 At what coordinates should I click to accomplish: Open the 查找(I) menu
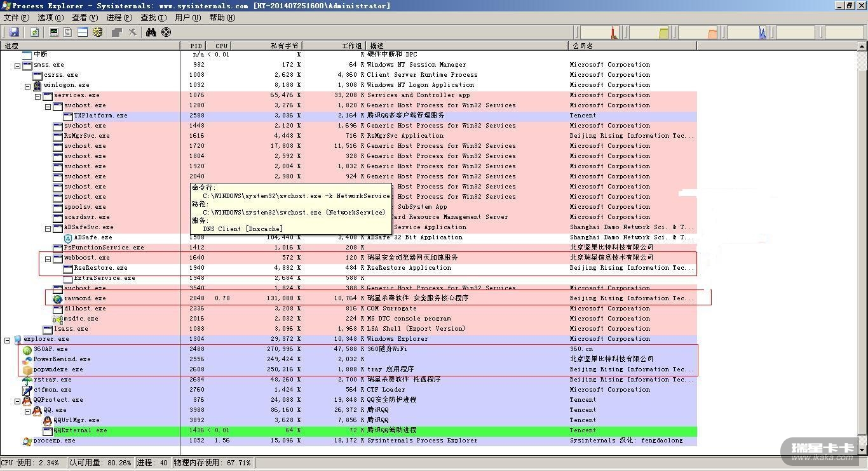pyautogui.click(x=153, y=18)
